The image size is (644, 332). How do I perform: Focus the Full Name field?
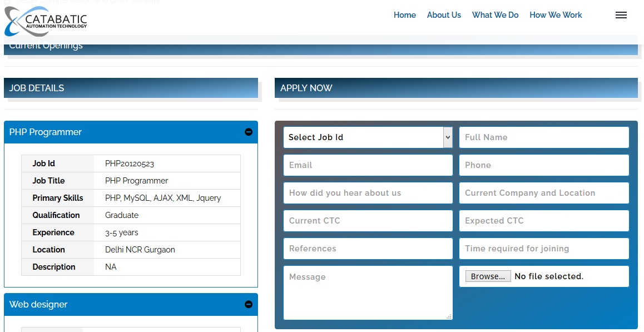543,137
